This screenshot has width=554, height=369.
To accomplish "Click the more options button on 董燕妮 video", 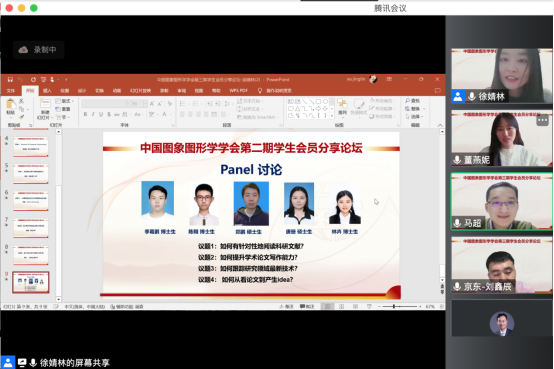I will coord(542,120).
